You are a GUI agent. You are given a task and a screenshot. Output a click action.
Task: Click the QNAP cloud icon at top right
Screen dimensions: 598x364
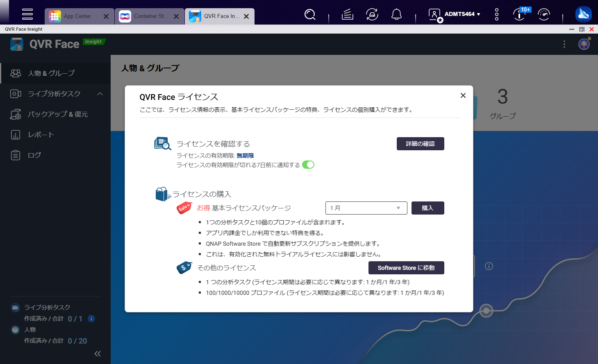point(583,14)
